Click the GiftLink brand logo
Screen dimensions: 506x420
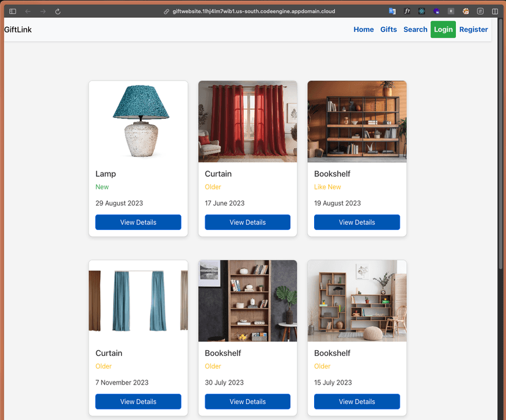[18, 29]
